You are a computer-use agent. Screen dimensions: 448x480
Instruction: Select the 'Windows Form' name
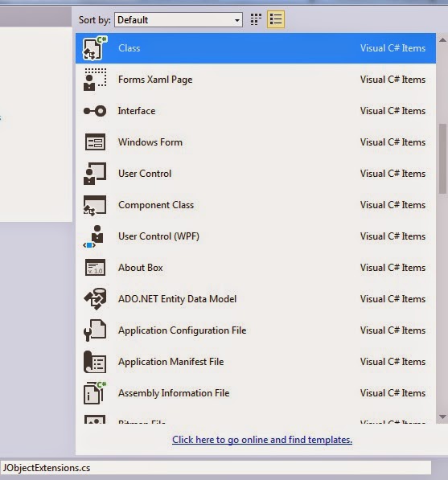150,142
